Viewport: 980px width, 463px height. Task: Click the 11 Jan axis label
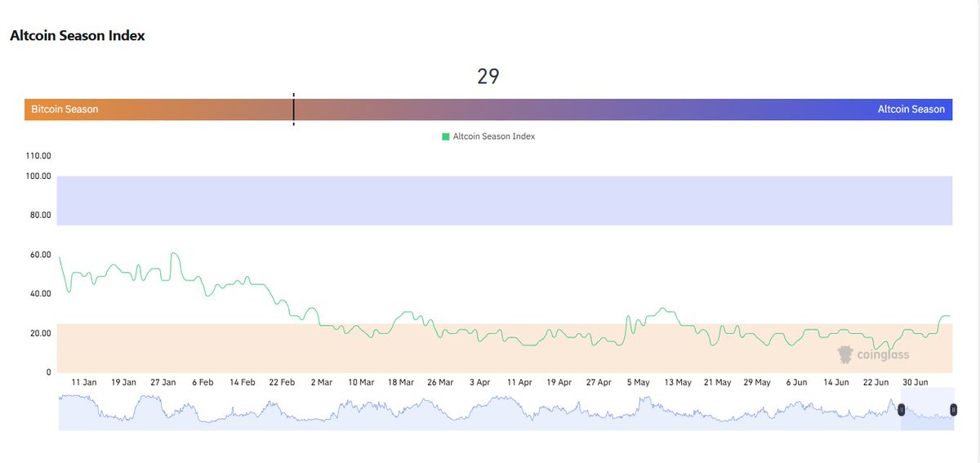(x=84, y=382)
